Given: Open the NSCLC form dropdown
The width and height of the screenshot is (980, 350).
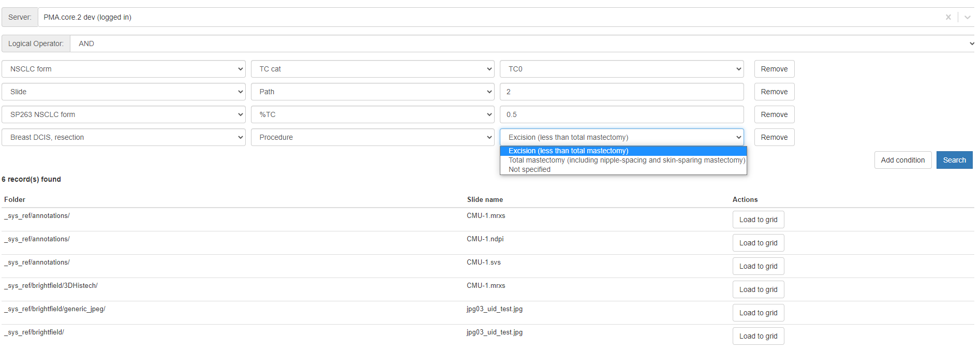Looking at the screenshot, I should click(x=124, y=69).
